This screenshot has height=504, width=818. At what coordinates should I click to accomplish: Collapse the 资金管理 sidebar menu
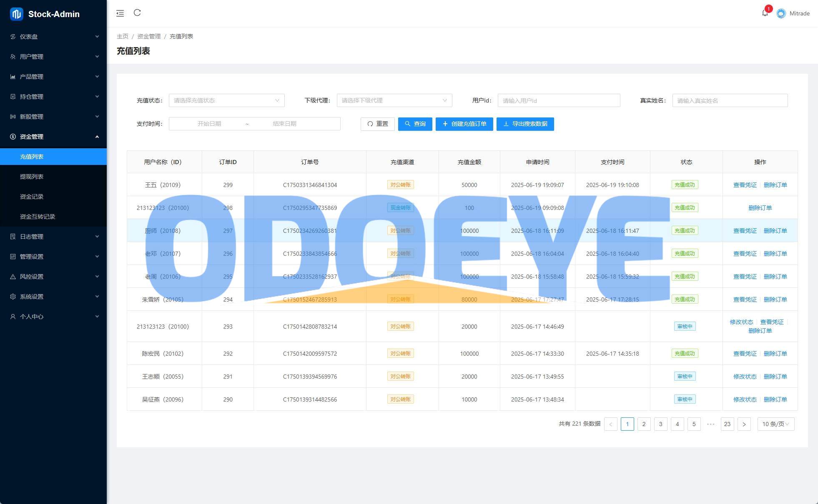(53, 137)
